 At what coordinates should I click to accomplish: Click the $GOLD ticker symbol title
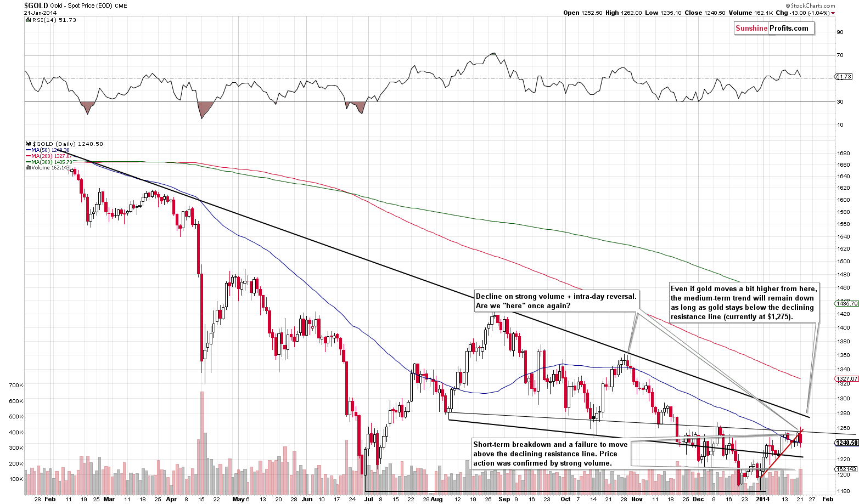[37, 6]
